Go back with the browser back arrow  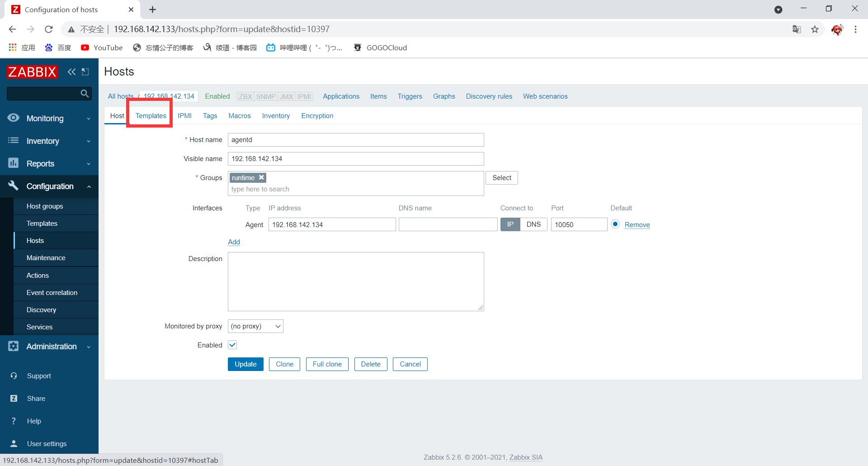coord(12,29)
